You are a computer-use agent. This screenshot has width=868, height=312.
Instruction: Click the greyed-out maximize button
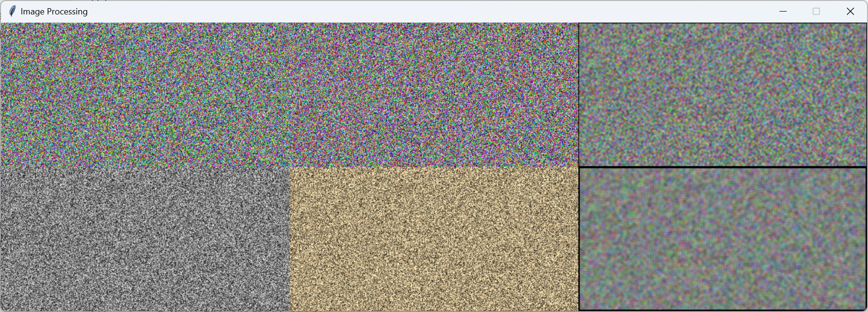pyautogui.click(x=816, y=11)
